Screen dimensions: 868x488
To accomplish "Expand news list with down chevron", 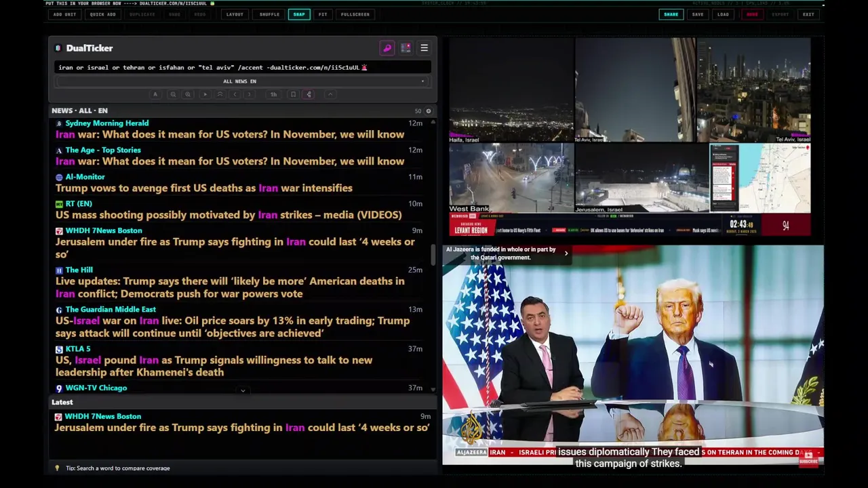I will click(243, 390).
